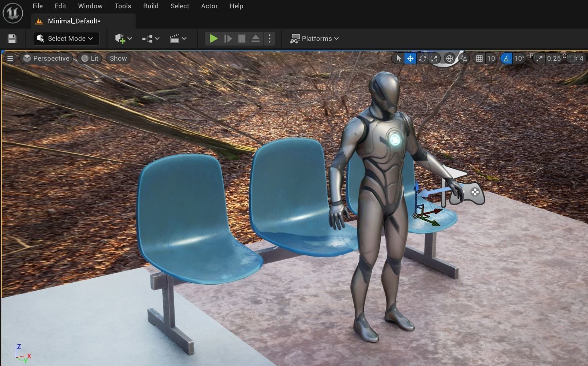The image size is (588, 366).
Task: Open the Tools menu
Action: pyautogui.click(x=123, y=6)
